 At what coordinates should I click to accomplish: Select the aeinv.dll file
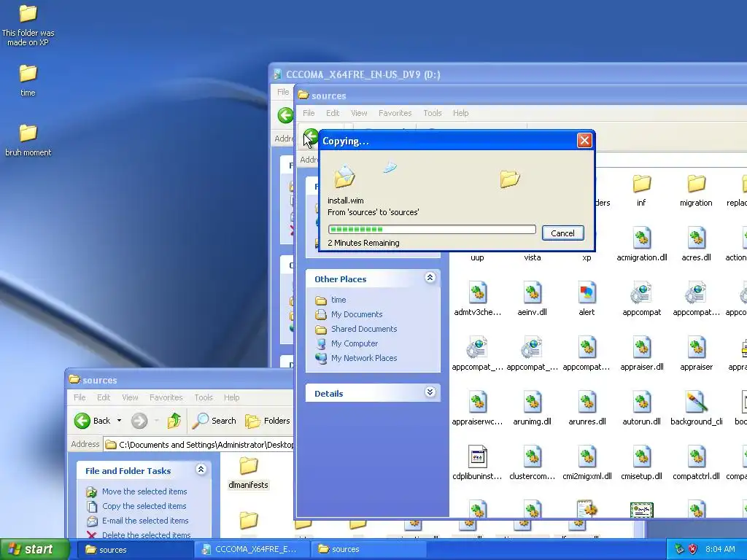tap(532, 299)
